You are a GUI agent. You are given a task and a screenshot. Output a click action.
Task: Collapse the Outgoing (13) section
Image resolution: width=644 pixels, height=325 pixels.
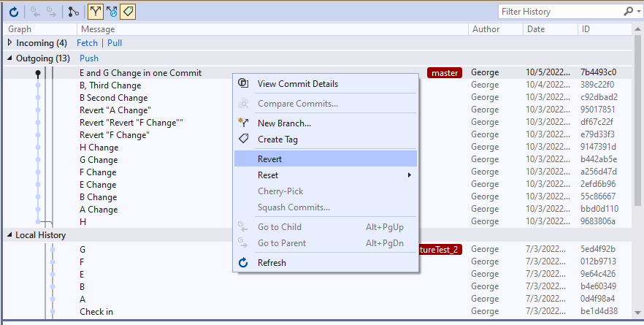coord(10,58)
